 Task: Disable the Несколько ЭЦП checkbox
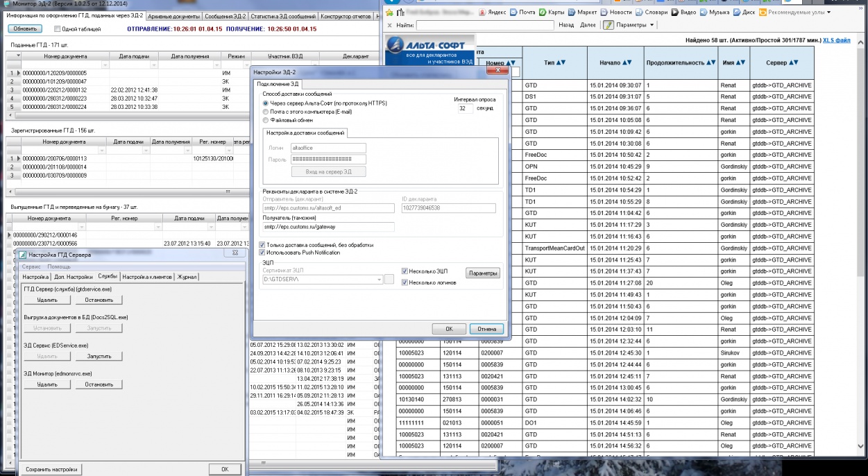(x=405, y=271)
